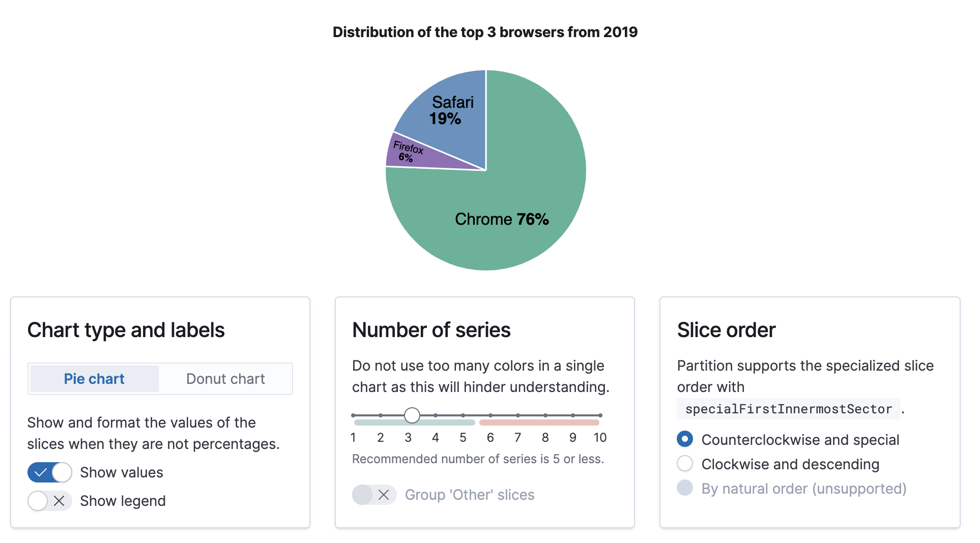This screenshot has width=980, height=543.
Task: Select By natural order radio option
Action: click(x=685, y=488)
